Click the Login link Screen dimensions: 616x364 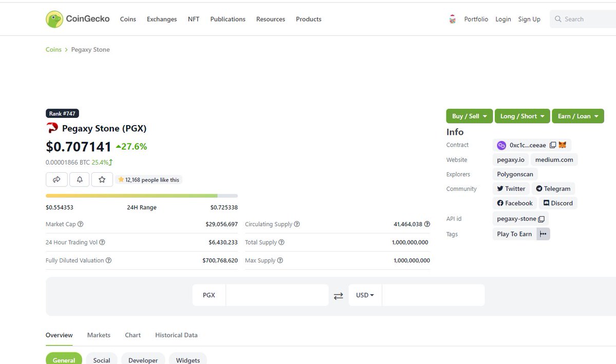(x=503, y=19)
